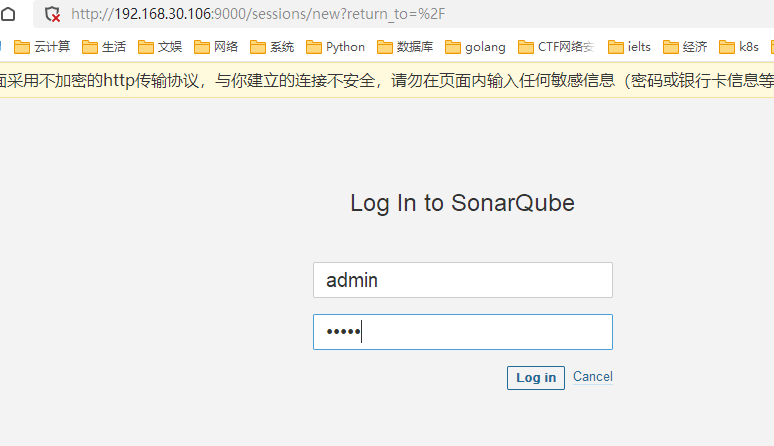Viewport: 774px width, 446px height.
Task: Open the 生活 bookmark folder
Action: tap(104, 46)
